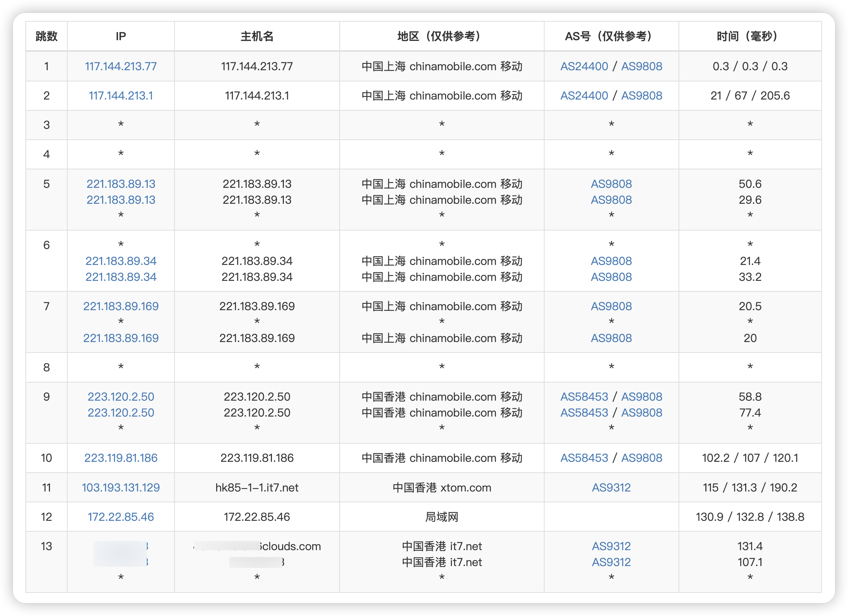Click 中国香港 it7.net beside 131.4 time
The width and height of the screenshot is (848, 616).
coord(442,546)
